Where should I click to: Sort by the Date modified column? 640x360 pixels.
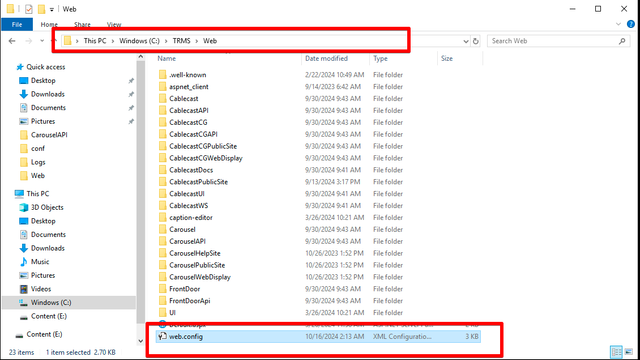[x=326, y=58]
